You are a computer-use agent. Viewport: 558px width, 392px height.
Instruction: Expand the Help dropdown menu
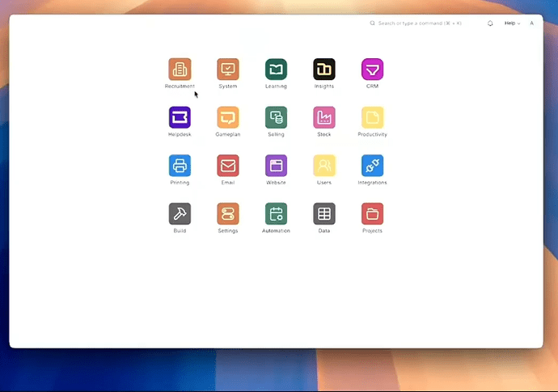(x=512, y=23)
